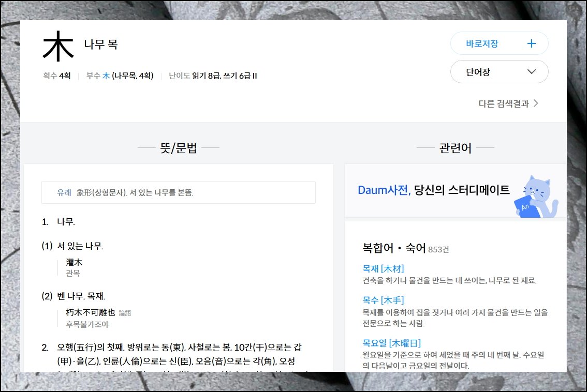This screenshot has width=587, height=392.
Task: Click the 목요일 description text
Action: [453, 360]
